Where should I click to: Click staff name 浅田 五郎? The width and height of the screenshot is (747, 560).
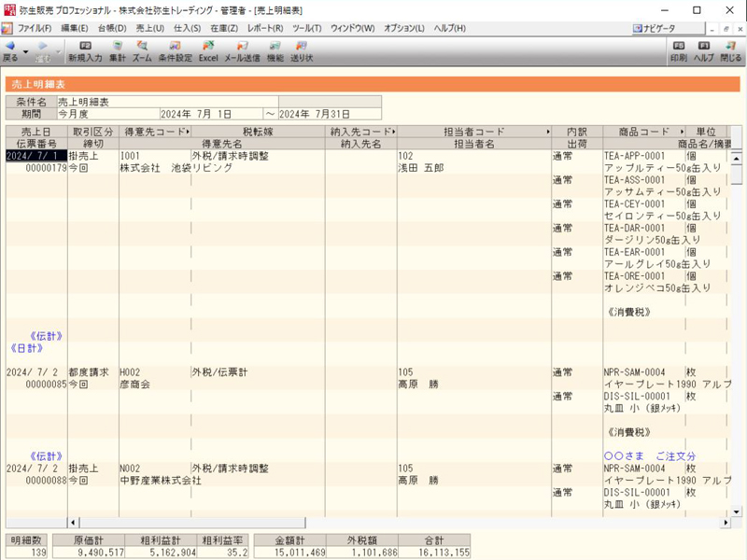421,168
